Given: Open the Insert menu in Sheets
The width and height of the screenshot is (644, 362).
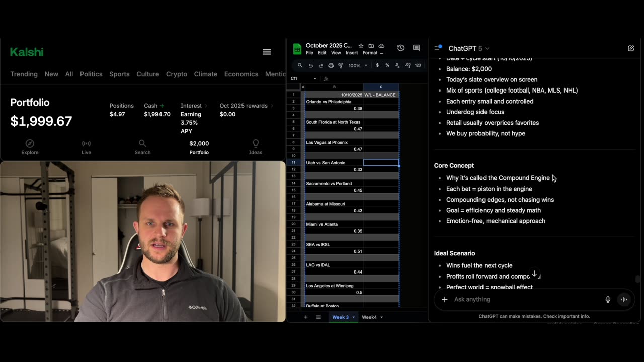Looking at the screenshot, I should 352,53.
